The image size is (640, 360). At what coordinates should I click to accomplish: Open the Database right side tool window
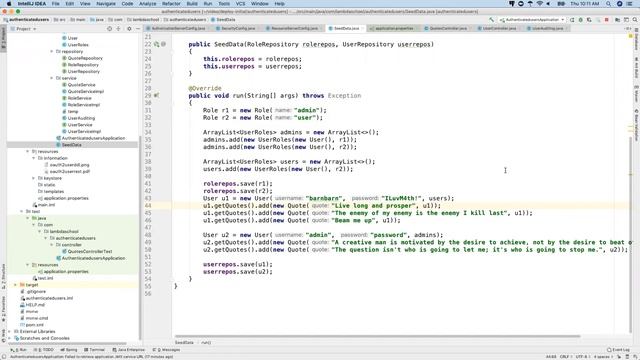coord(636,40)
